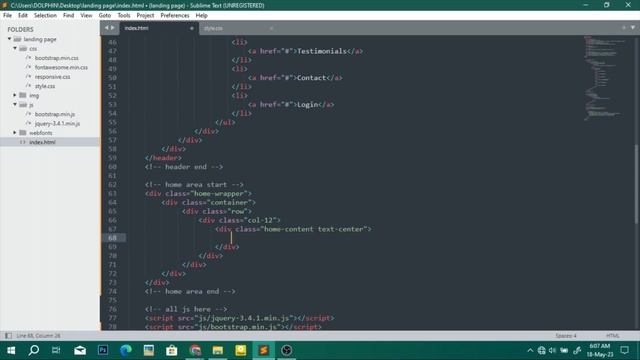Viewport: 640px width, 360px height.
Task: Open Photoshop from taskbar
Action: click(x=103, y=350)
